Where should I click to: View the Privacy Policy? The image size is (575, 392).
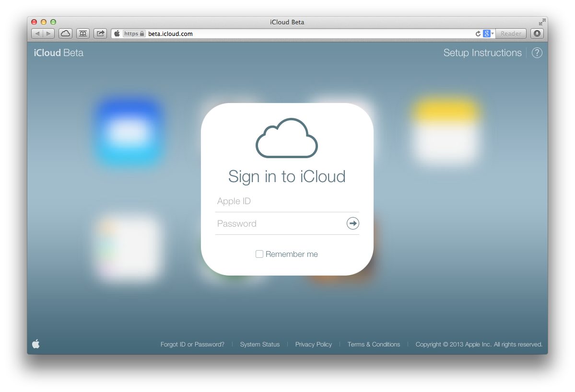click(314, 344)
